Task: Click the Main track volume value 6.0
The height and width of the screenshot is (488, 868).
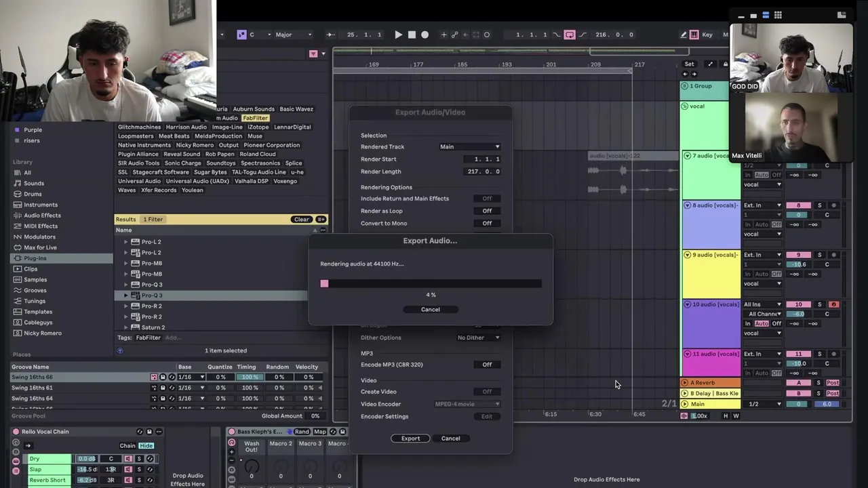Action: coord(827,404)
